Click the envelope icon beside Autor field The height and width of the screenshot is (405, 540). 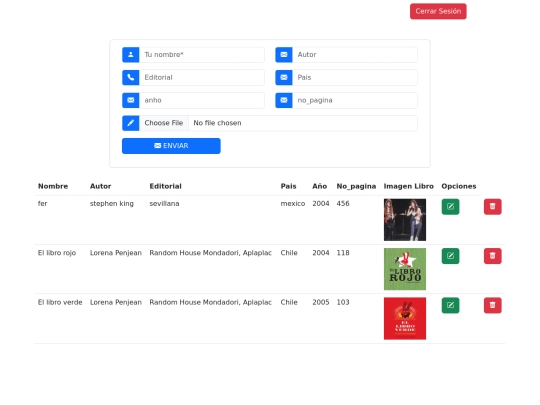coord(284,55)
